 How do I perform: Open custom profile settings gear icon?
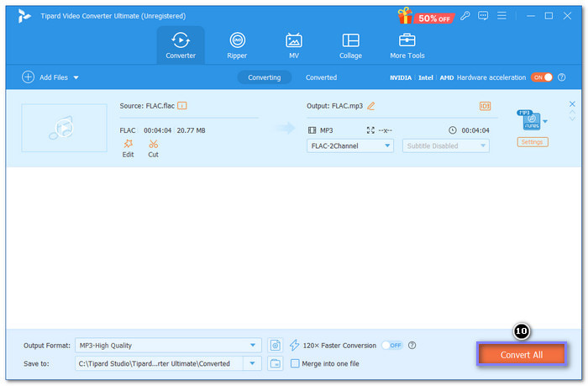[276, 345]
